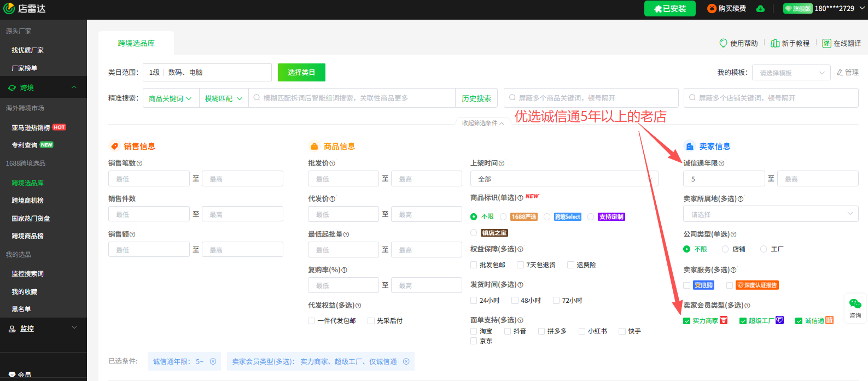Expand 卖家所属地 location dropdown
This screenshot has height=381, width=868.
coord(770,214)
